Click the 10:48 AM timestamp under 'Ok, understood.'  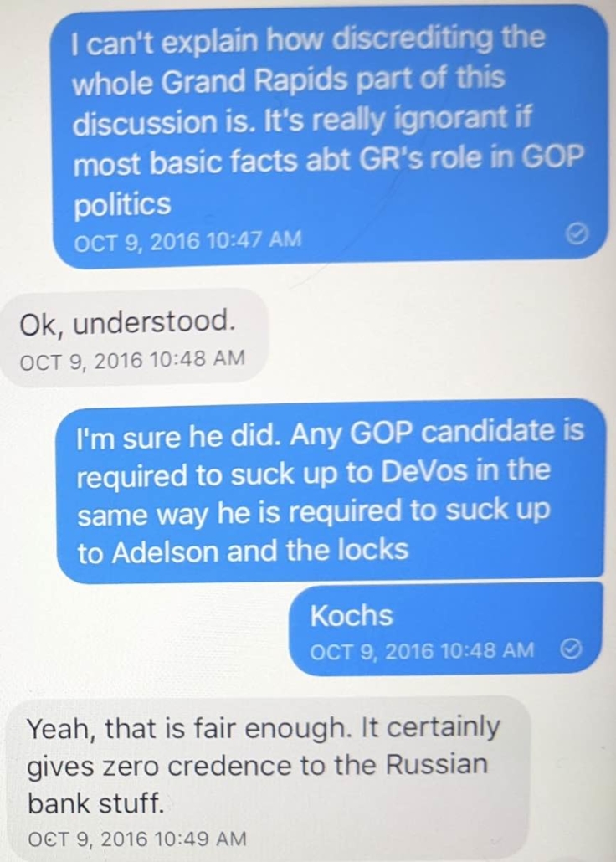132,360
